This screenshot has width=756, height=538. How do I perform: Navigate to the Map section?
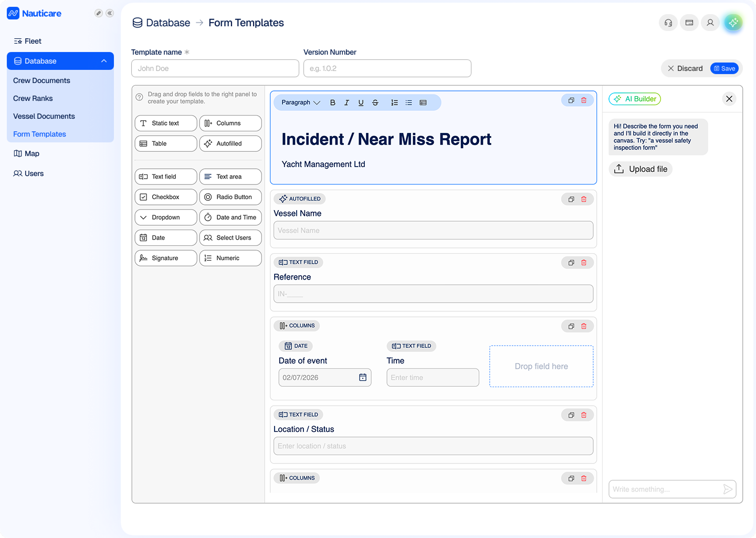[x=26, y=153]
